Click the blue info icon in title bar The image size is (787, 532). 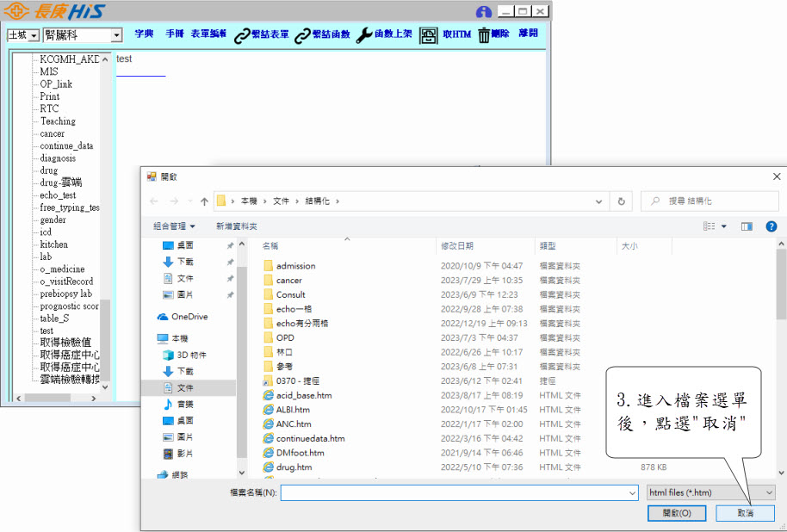tap(484, 12)
